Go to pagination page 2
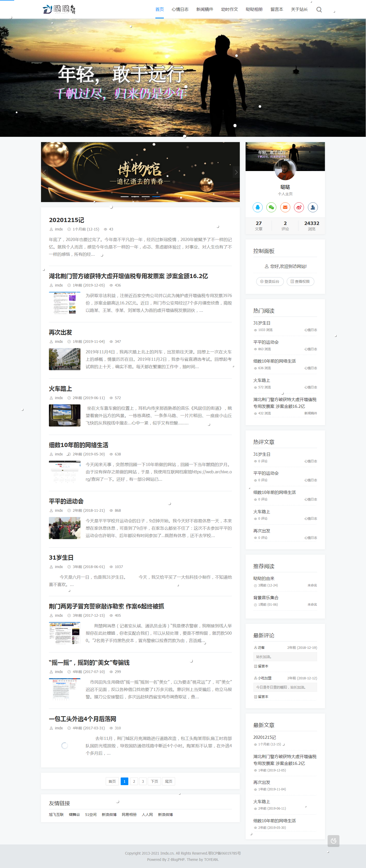The height and width of the screenshot is (868, 366). 134,781
